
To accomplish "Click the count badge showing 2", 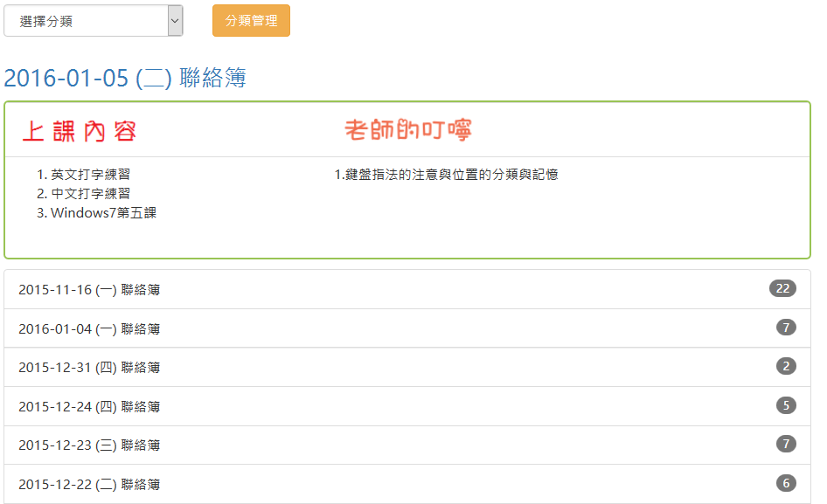I will (786, 367).
